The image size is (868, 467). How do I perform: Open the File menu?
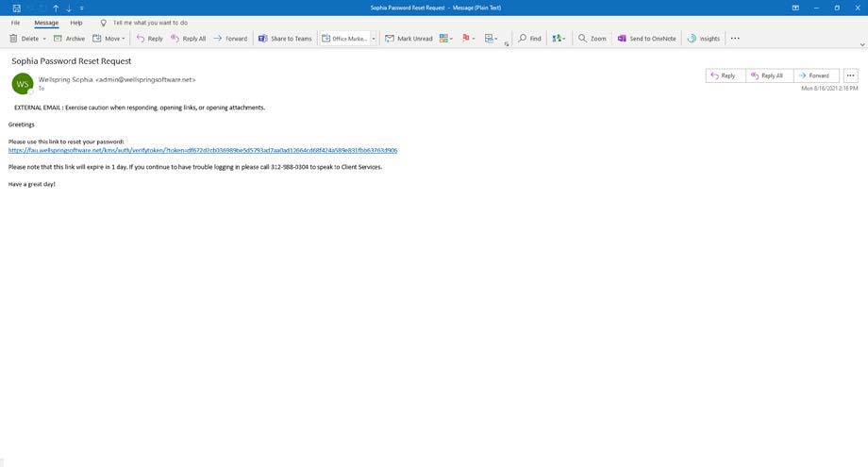pyautogui.click(x=15, y=23)
